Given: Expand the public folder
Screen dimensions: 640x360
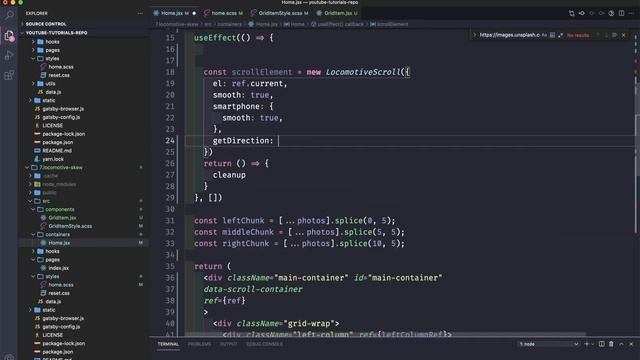Looking at the screenshot, I should [x=49, y=193].
